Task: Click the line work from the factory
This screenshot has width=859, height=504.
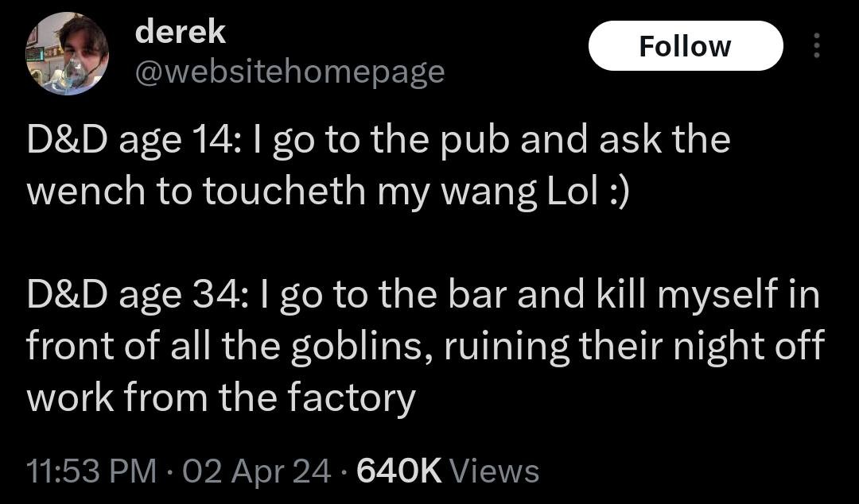Action: pos(221,398)
